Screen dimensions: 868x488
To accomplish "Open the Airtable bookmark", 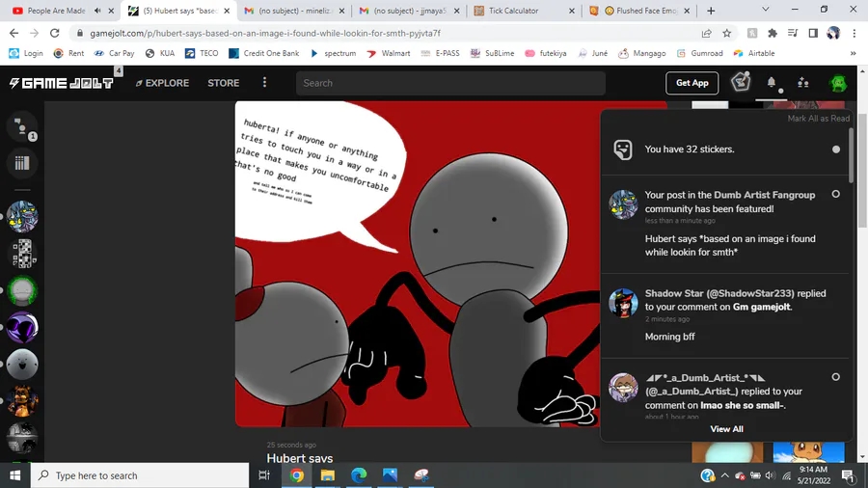I will pos(754,53).
